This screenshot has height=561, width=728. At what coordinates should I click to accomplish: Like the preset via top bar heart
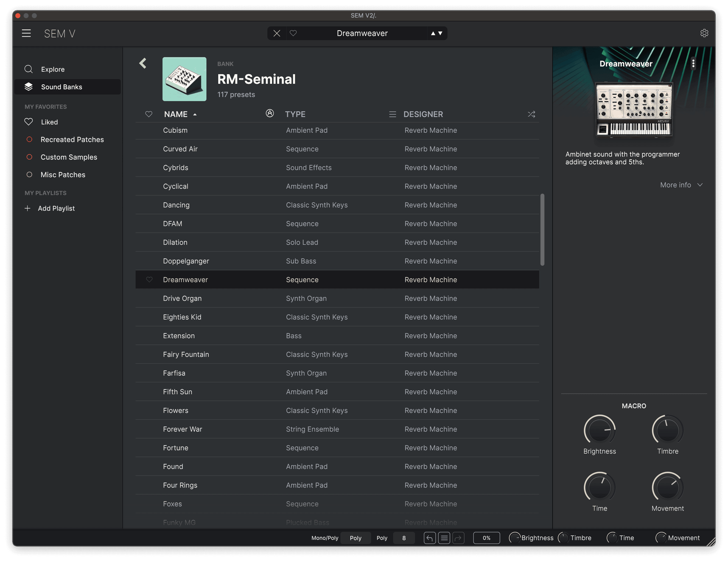pyautogui.click(x=293, y=33)
